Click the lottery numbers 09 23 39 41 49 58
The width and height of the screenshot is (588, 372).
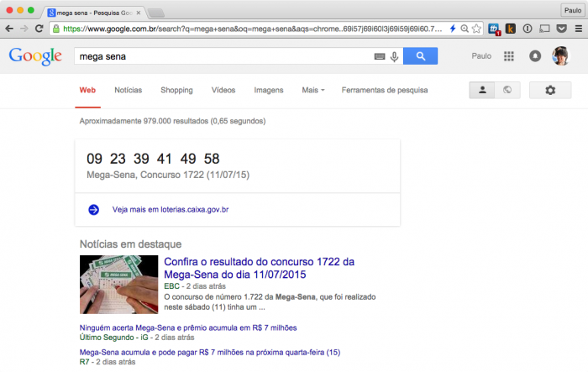[x=153, y=159]
